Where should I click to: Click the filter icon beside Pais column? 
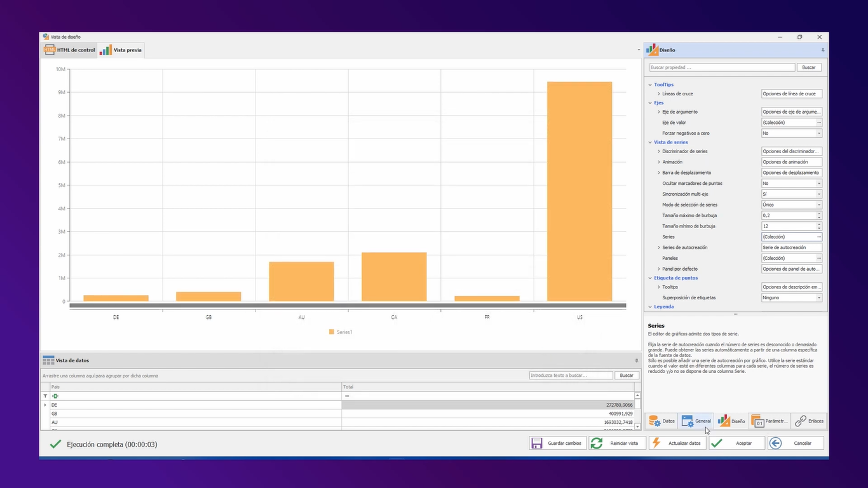(x=44, y=395)
